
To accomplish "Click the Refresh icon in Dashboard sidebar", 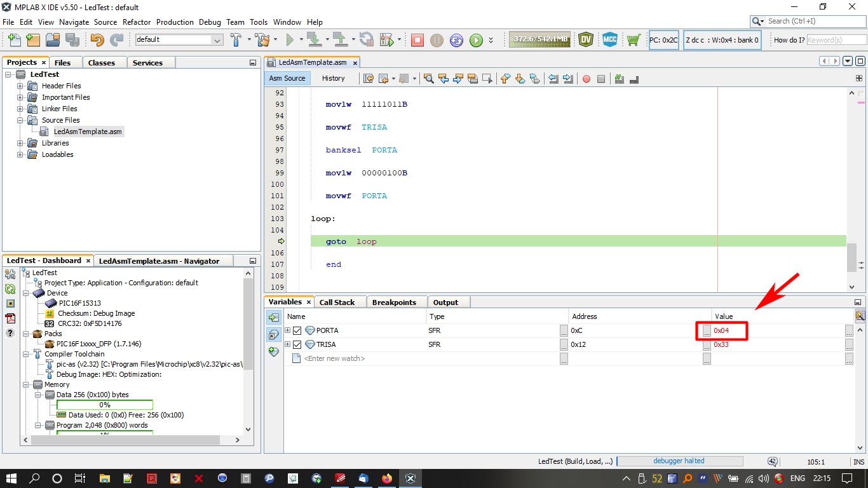I will coord(10,288).
